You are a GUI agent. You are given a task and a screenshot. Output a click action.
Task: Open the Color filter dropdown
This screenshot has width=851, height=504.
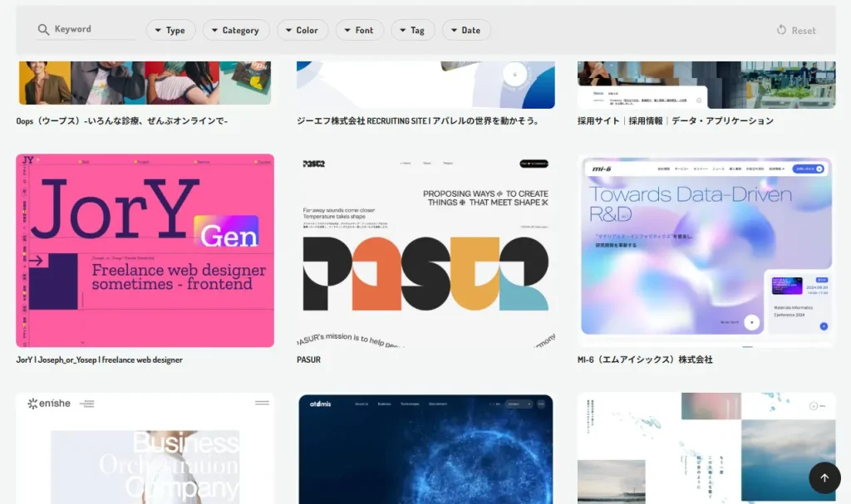tap(303, 31)
